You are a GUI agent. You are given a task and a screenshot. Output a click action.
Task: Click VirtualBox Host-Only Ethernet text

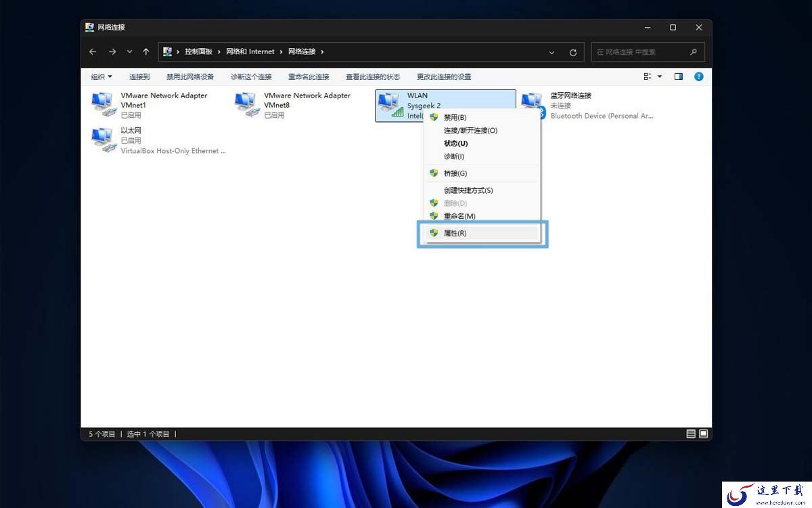point(173,151)
